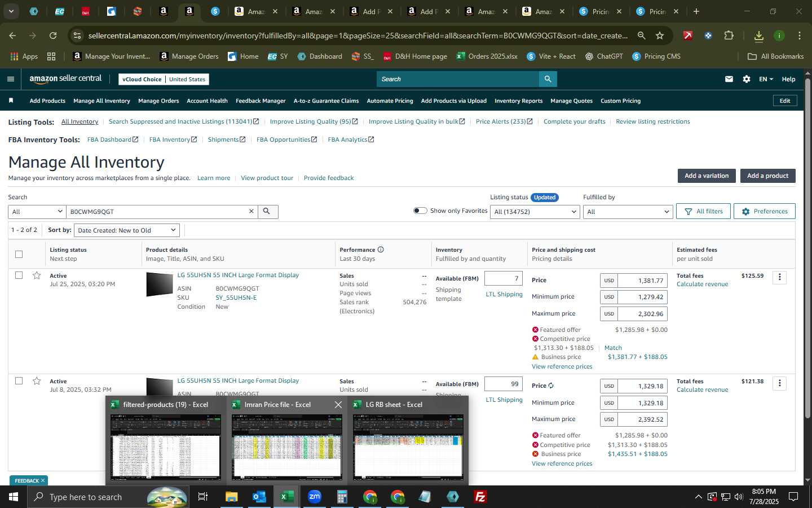The width and height of the screenshot is (812, 508).
Task: Open FileZilla from the taskbar
Action: pyautogui.click(x=480, y=497)
